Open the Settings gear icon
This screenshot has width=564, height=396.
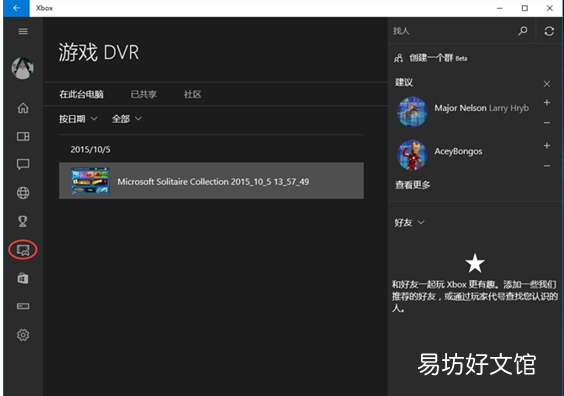pos(23,335)
